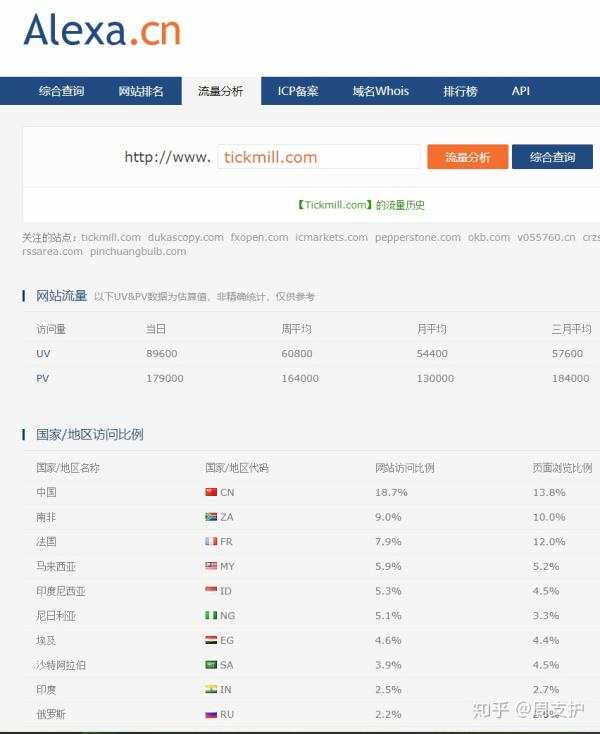
Task: Open the dukascopy.com followed site link
Action: point(185,237)
